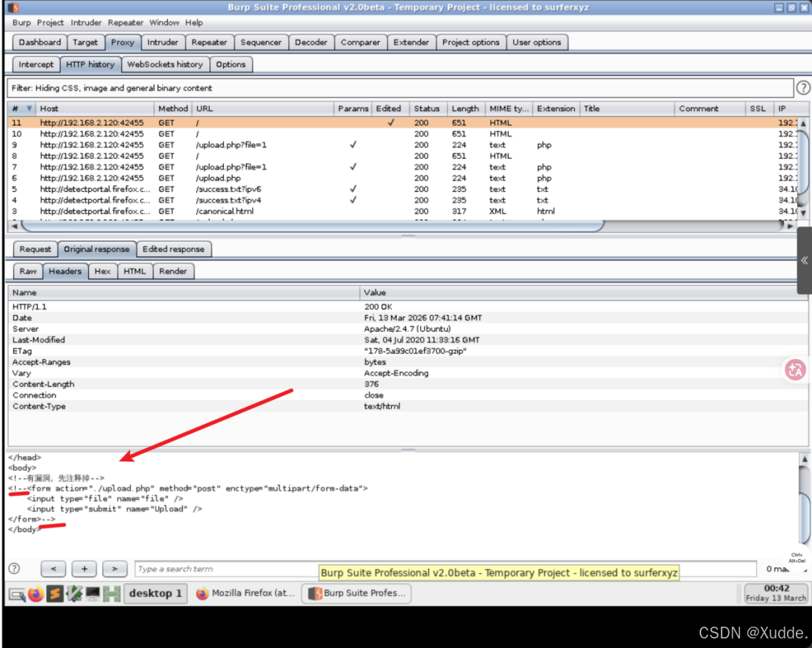Open the Intruder menu
Viewport: 812px width, 648px height.
tap(86, 22)
